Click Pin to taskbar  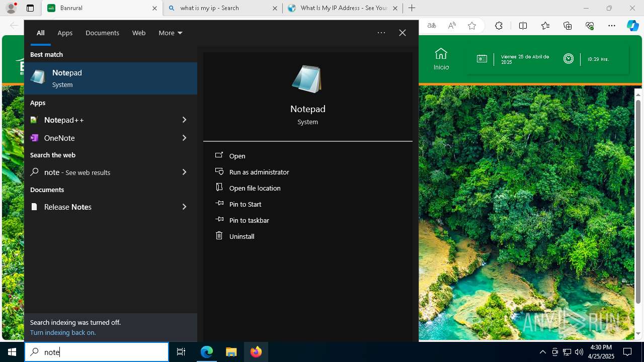pos(249,220)
